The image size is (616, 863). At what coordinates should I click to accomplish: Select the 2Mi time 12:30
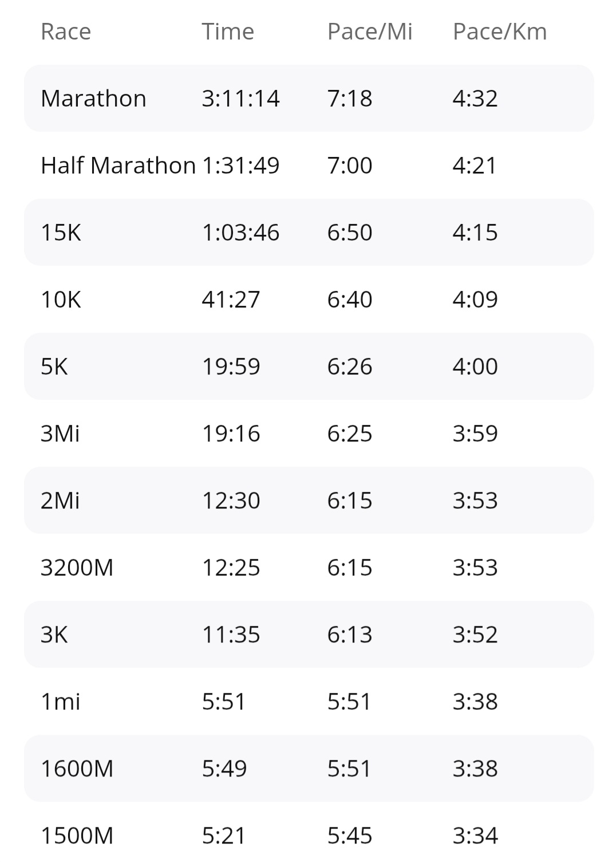(x=231, y=501)
